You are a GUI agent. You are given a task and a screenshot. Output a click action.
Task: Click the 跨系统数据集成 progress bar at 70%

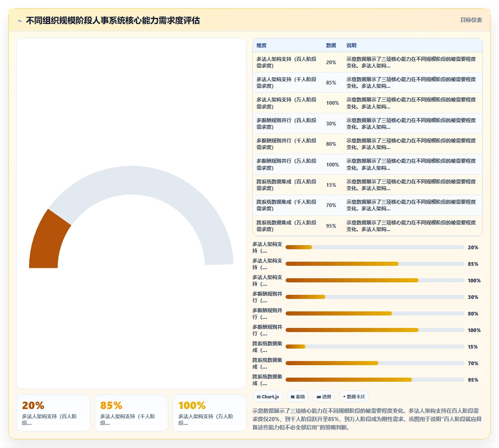(375, 363)
